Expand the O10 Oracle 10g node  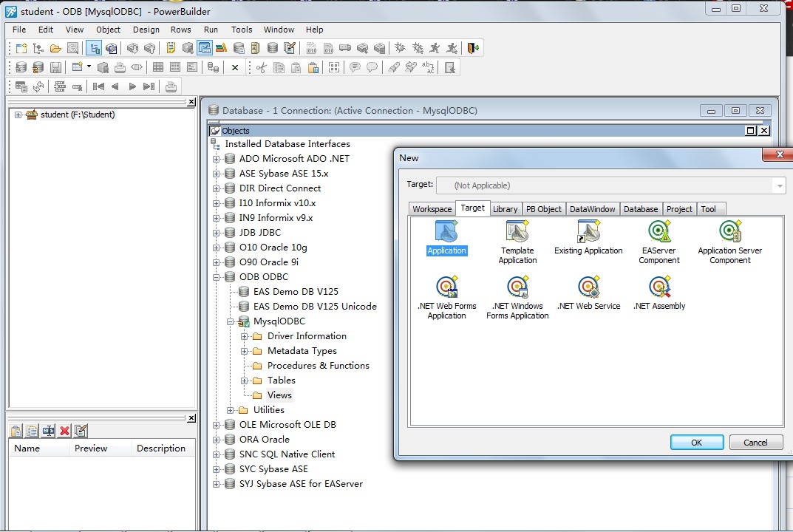pyautogui.click(x=217, y=248)
